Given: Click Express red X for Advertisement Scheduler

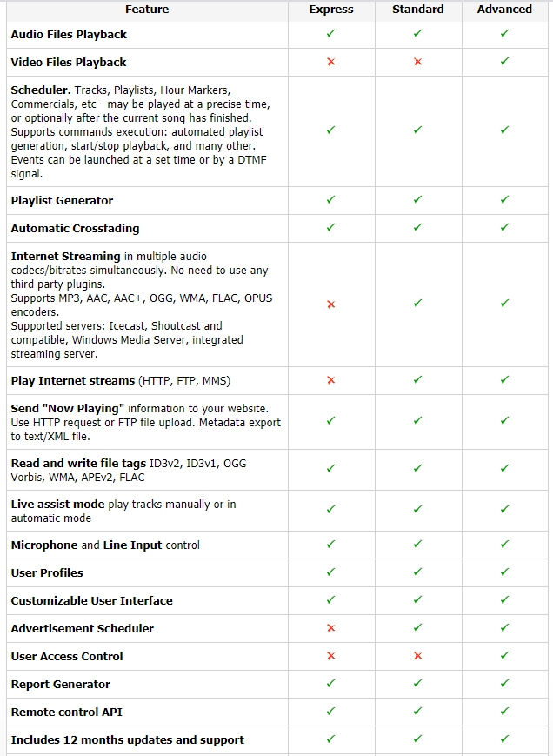Looking at the screenshot, I should tap(330, 628).
